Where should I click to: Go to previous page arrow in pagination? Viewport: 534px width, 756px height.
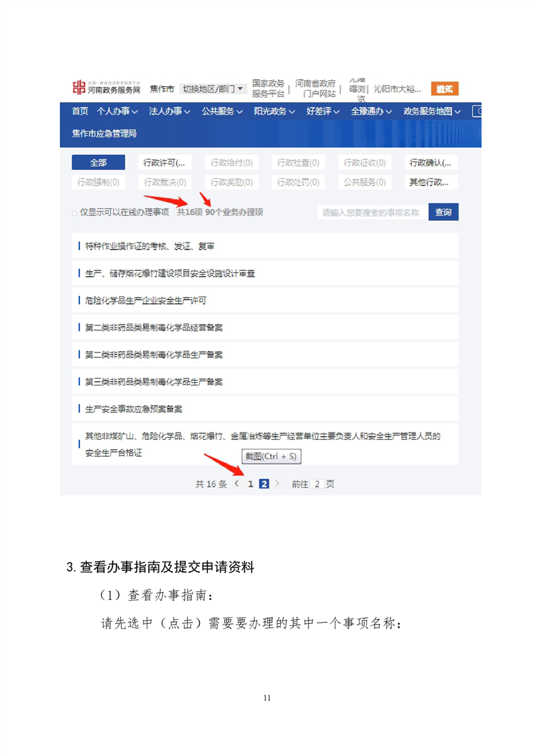(236, 484)
